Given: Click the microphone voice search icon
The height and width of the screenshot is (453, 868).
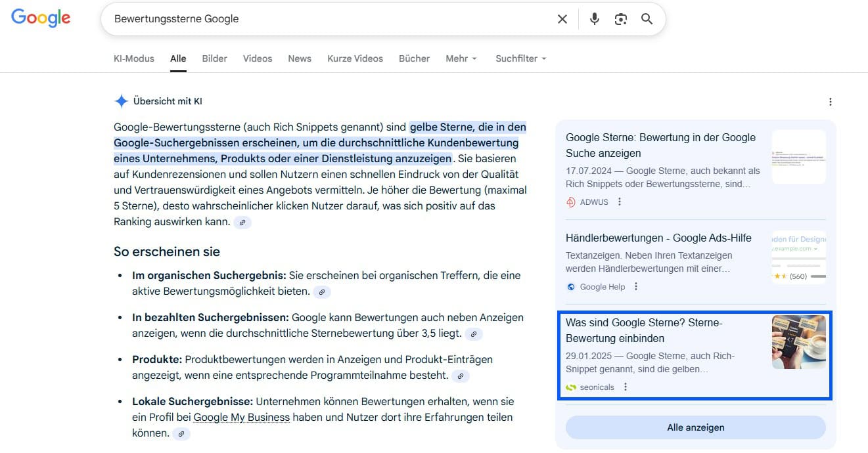Looking at the screenshot, I should pos(594,19).
